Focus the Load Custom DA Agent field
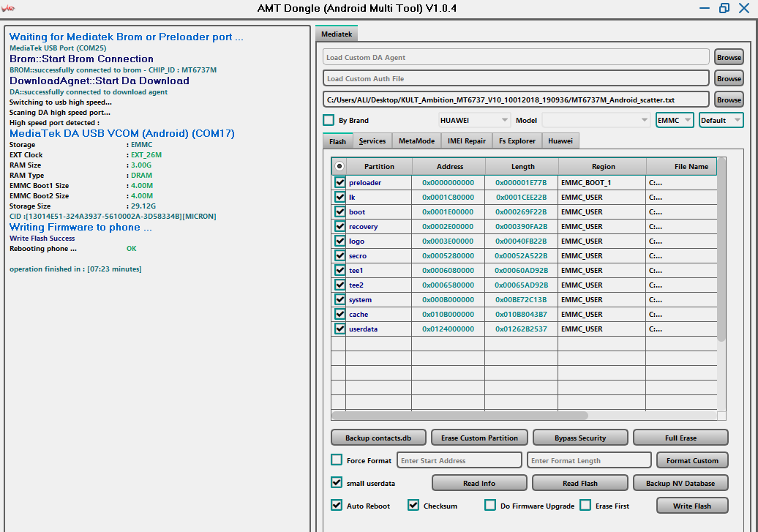Image resolution: width=758 pixels, height=532 pixels. pyautogui.click(x=516, y=57)
